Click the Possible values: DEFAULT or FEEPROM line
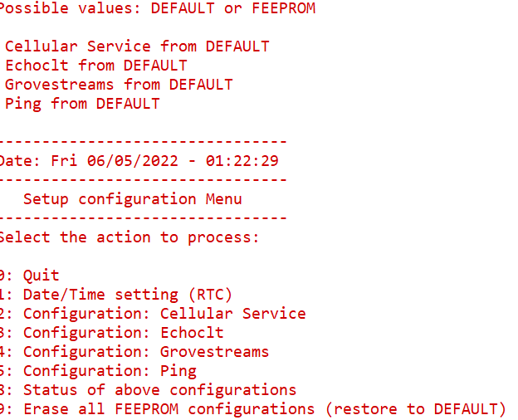The height and width of the screenshot is (420, 518). 158,8
